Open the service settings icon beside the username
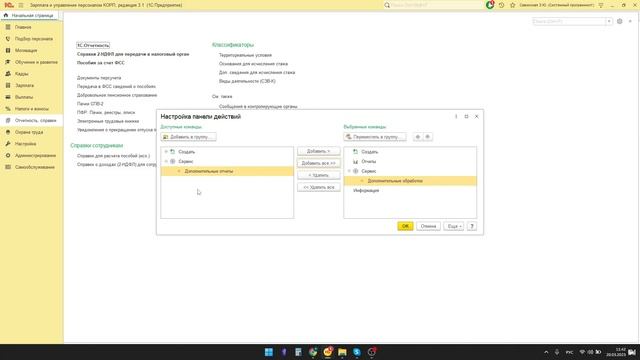This screenshot has width=640, height=360. click(601, 5)
